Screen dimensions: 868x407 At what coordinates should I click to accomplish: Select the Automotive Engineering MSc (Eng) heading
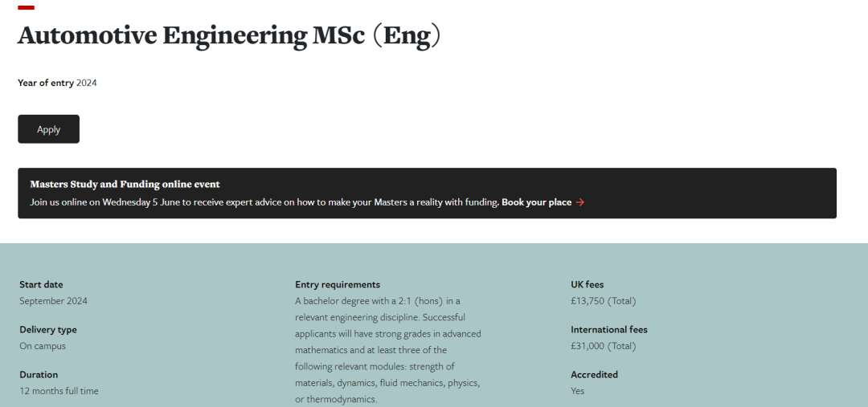click(x=231, y=35)
